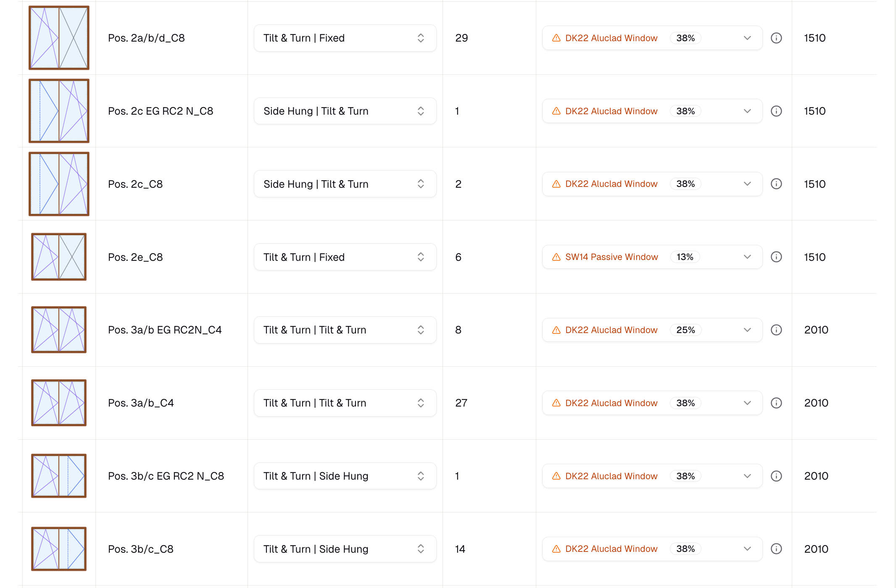
Task: Open Tilt & Turn | Tilt & Turn selector for Pos. 3a/b EG RC2N_C4
Action: [345, 330]
